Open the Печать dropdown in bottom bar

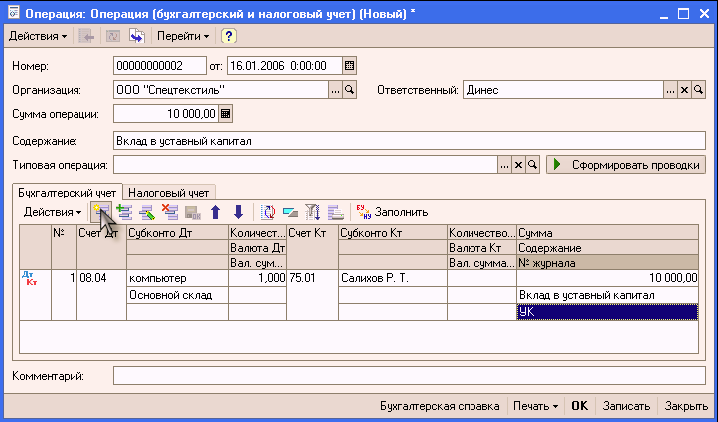coord(533,407)
